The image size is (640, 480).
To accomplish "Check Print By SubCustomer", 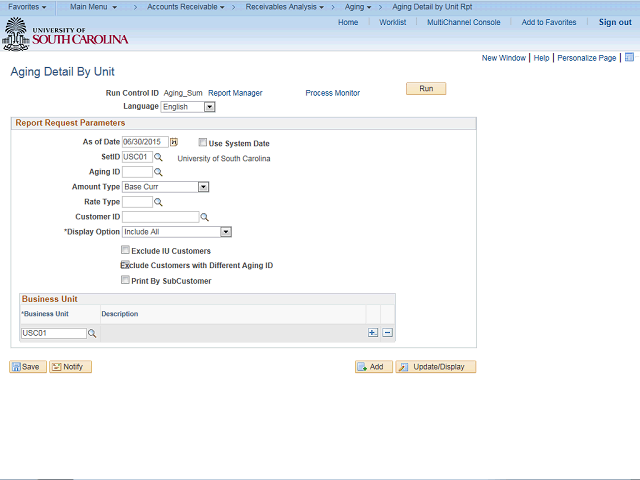I will coord(125,280).
